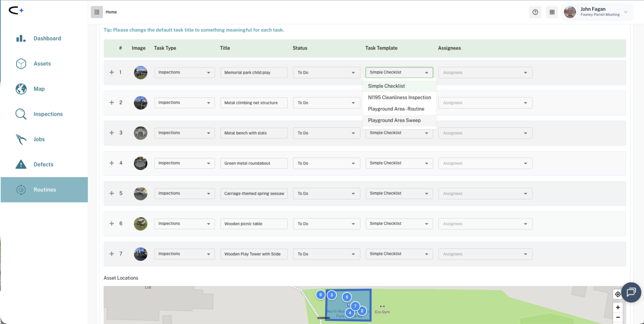Click the Eco Gym label on map
This screenshot has width=644, height=324.
382,312
